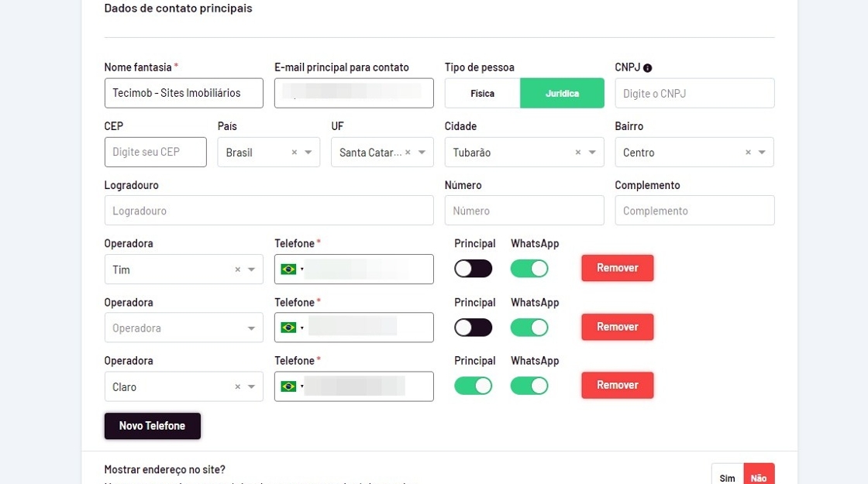Select Jurídica as Tipo de pessoa
The image size is (868, 484).
click(562, 93)
